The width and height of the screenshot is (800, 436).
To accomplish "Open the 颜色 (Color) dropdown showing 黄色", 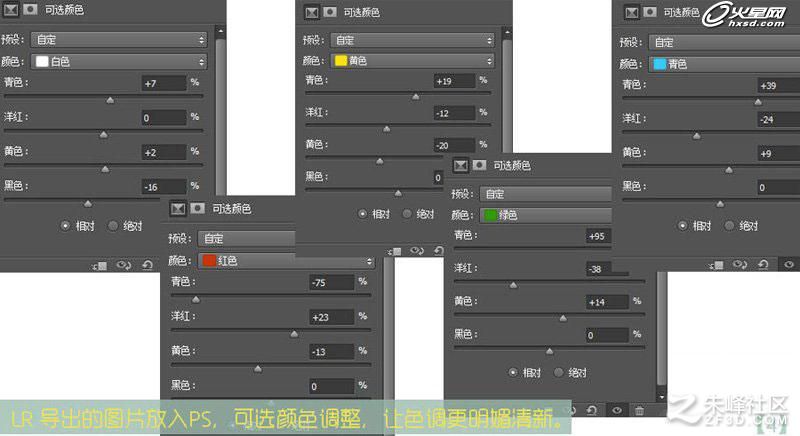I will [x=412, y=61].
